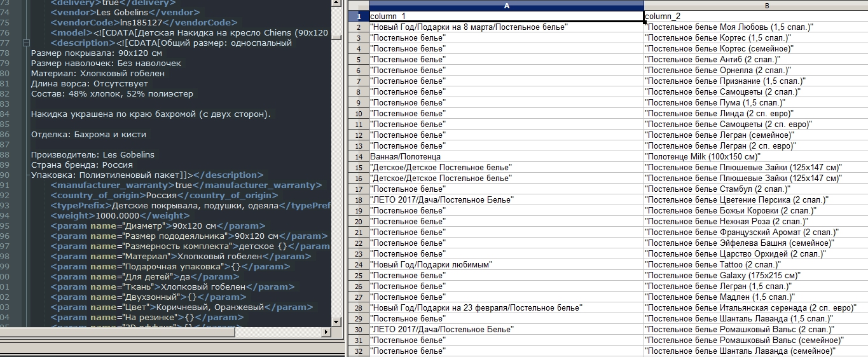Click cell "Постельное белье Ромашковый Вальс (семейное)"
The image size is (868, 357).
click(756, 340)
